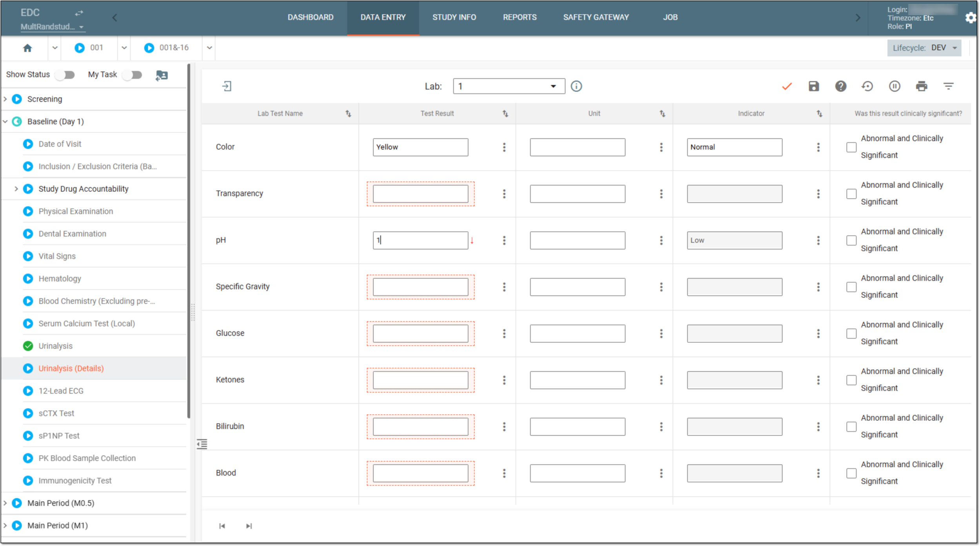Screen dimensions: 980x546
Task: Switch to the STUDY INFO tab
Action: click(x=454, y=18)
